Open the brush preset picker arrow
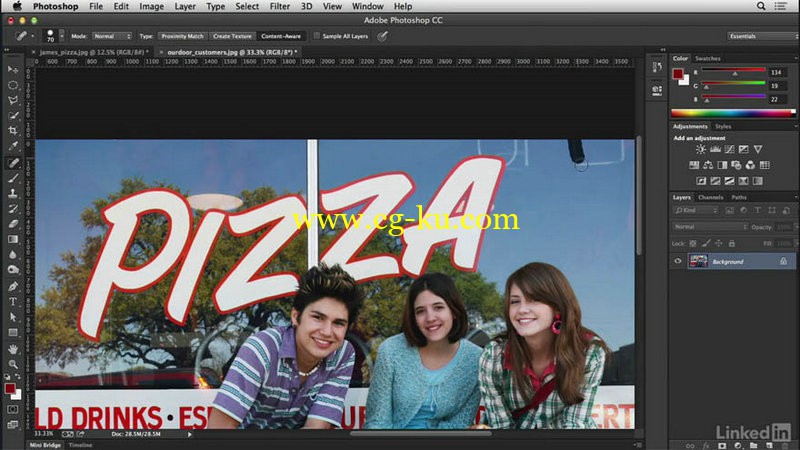Image resolution: width=800 pixels, height=450 pixels. 62,36
